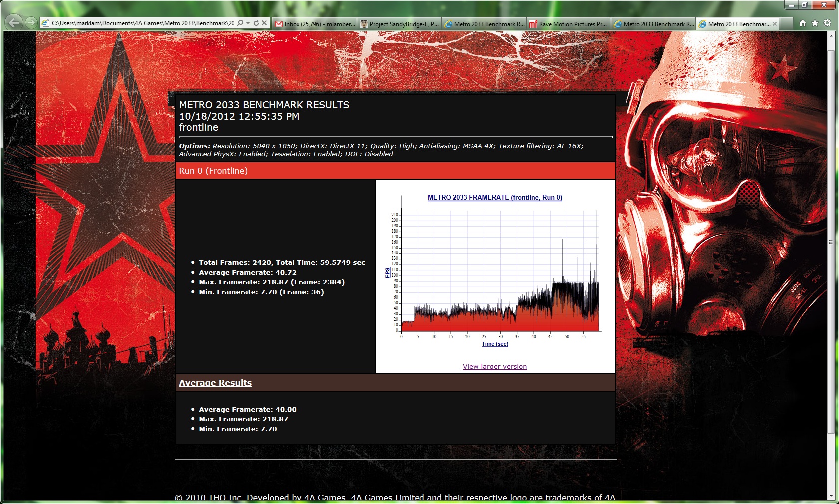The image size is (839, 504).
Task: Click the address bar file path field
Action: [142, 23]
